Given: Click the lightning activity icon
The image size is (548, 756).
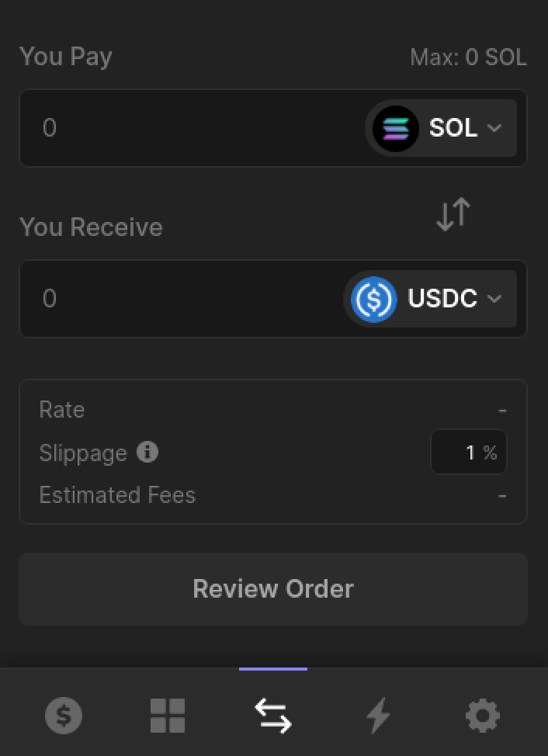Looking at the screenshot, I should point(378,716).
